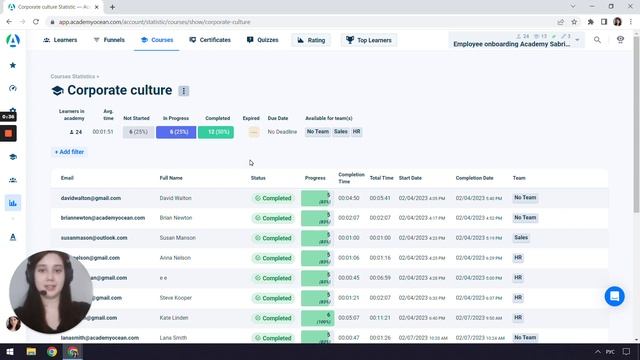Go back in browser history
Screen dimensions: 640x360
[9, 22]
